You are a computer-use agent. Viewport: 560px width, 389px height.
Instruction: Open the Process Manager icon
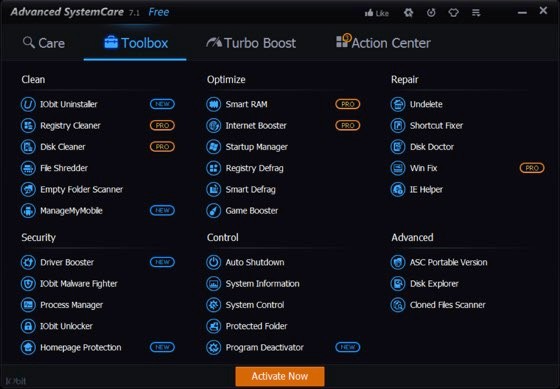tap(28, 305)
